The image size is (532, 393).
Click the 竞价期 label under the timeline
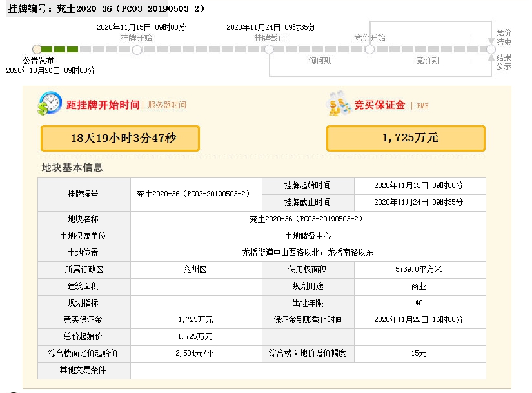coord(428,61)
